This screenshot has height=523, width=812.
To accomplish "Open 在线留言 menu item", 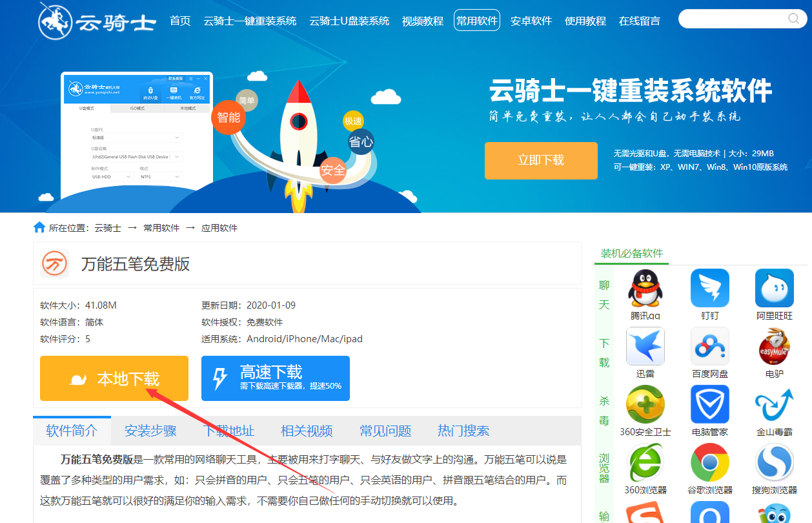I will coord(640,21).
